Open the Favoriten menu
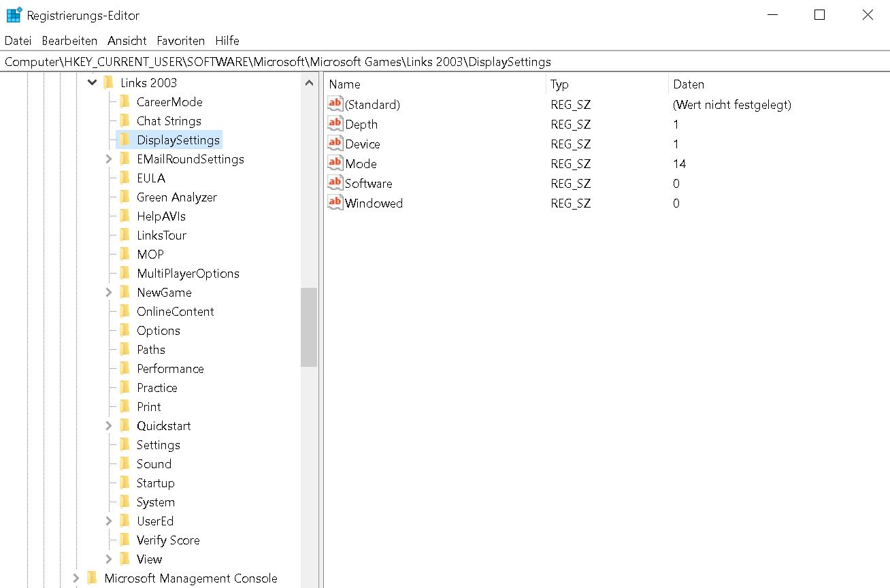This screenshot has width=890, height=588. pyautogui.click(x=180, y=41)
